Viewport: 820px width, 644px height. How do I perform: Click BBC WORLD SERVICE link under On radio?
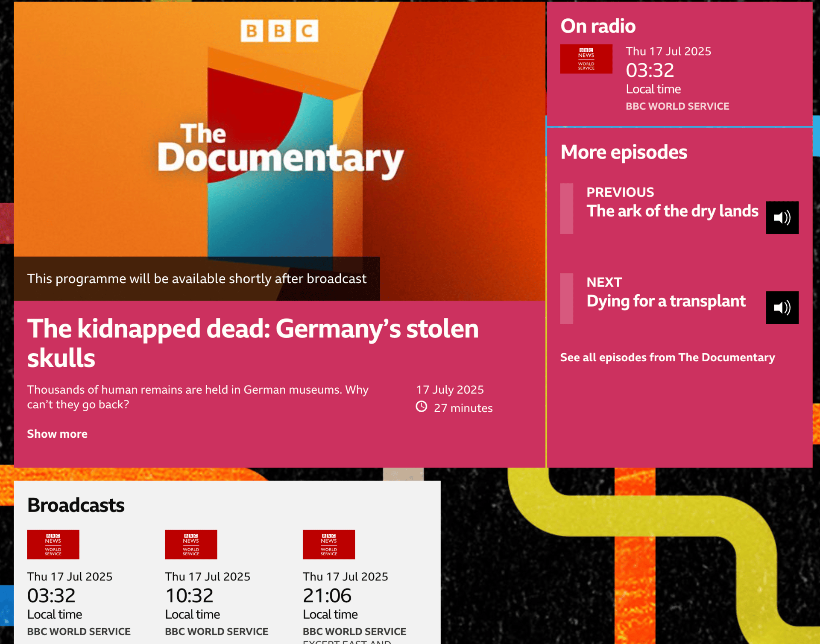click(677, 106)
